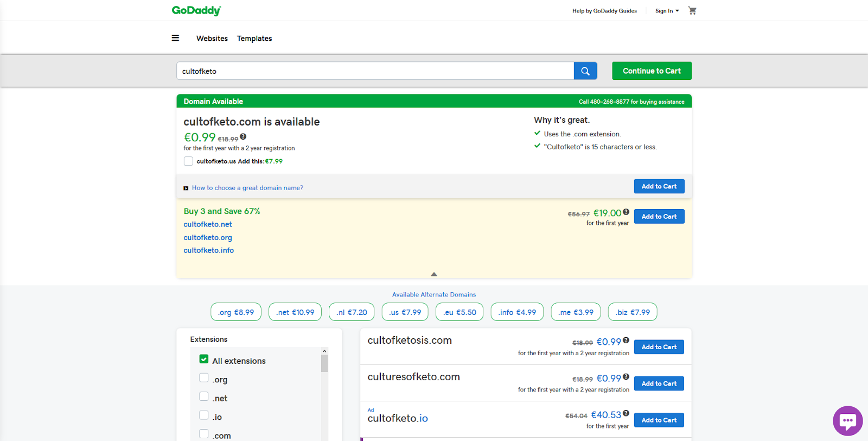Click the Extensions list scrollbar thumb
This screenshot has width=868, height=441.
[324, 363]
